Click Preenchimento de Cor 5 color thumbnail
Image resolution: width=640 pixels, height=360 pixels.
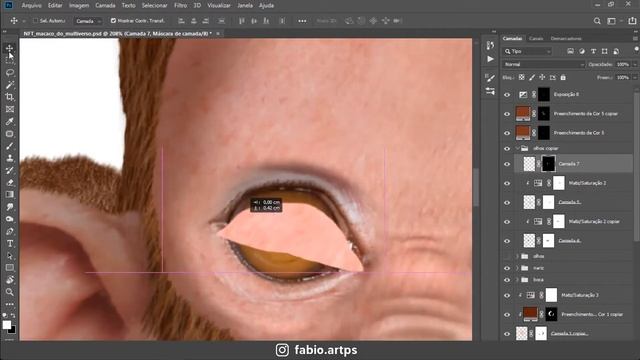click(x=523, y=133)
